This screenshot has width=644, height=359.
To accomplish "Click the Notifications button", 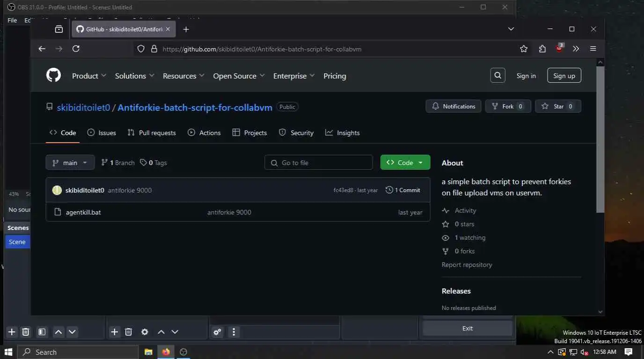I will coord(454,106).
